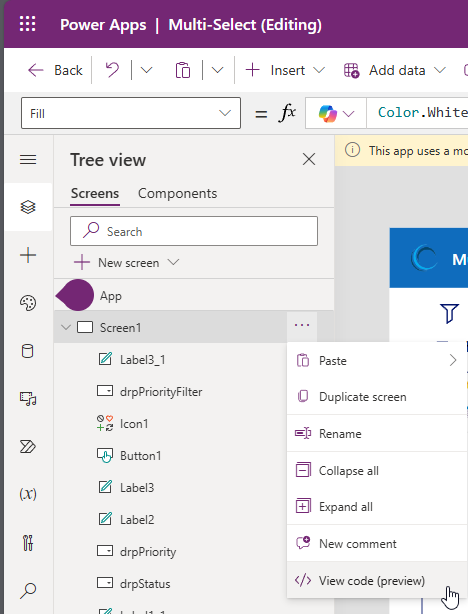This screenshot has height=614, width=468.
Task: Click the fx formula icon
Action: [x=287, y=113]
